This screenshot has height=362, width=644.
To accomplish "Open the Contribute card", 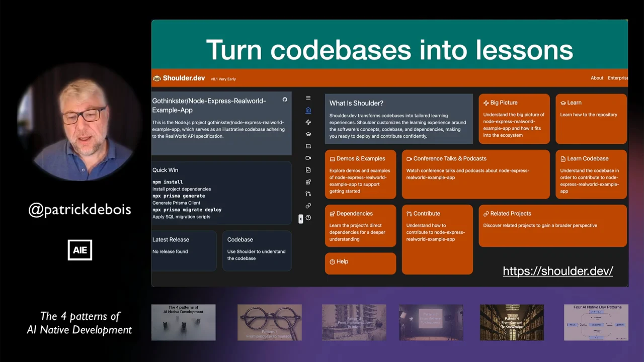I will (x=437, y=239).
